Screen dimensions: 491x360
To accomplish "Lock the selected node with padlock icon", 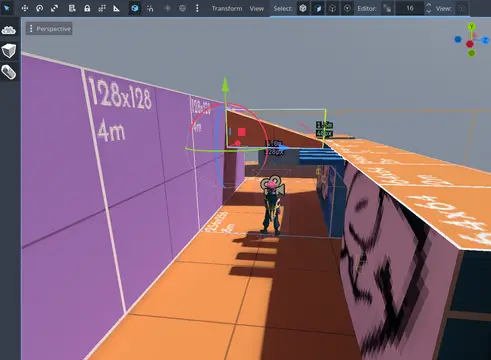I will point(87,8).
